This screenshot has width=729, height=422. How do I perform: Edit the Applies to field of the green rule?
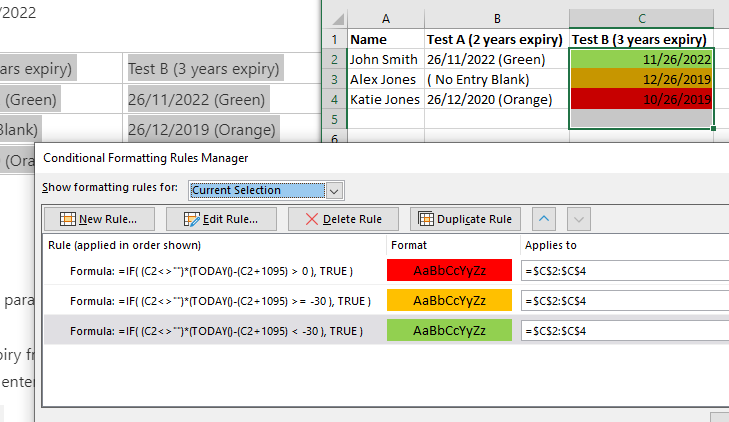pos(625,331)
